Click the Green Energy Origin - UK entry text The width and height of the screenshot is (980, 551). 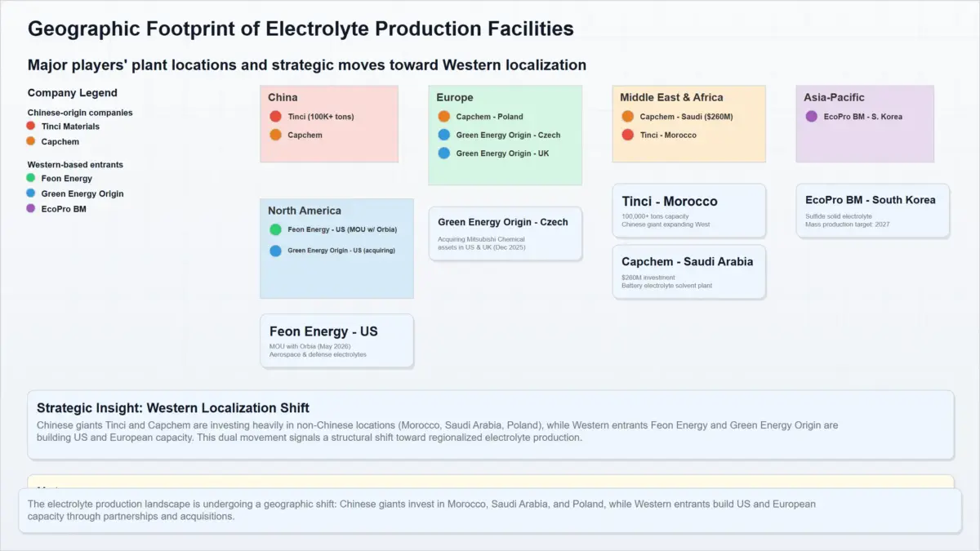point(502,153)
